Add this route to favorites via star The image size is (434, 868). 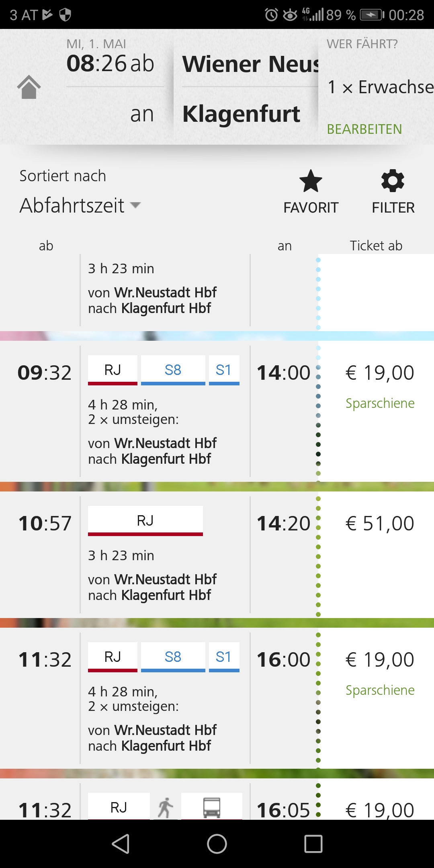311,192
